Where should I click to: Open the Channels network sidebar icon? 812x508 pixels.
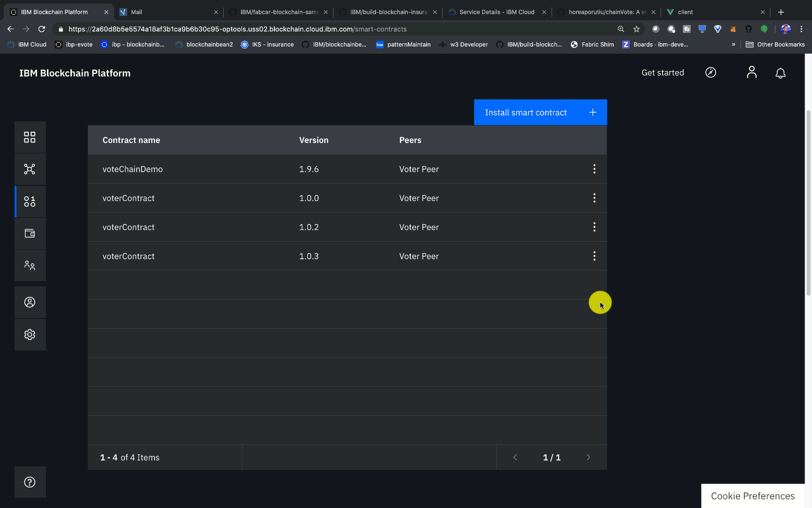pyautogui.click(x=30, y=169)
